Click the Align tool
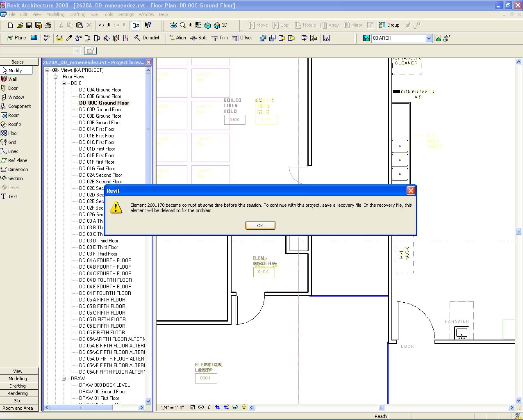523x420 pixels. coord(177,38)
